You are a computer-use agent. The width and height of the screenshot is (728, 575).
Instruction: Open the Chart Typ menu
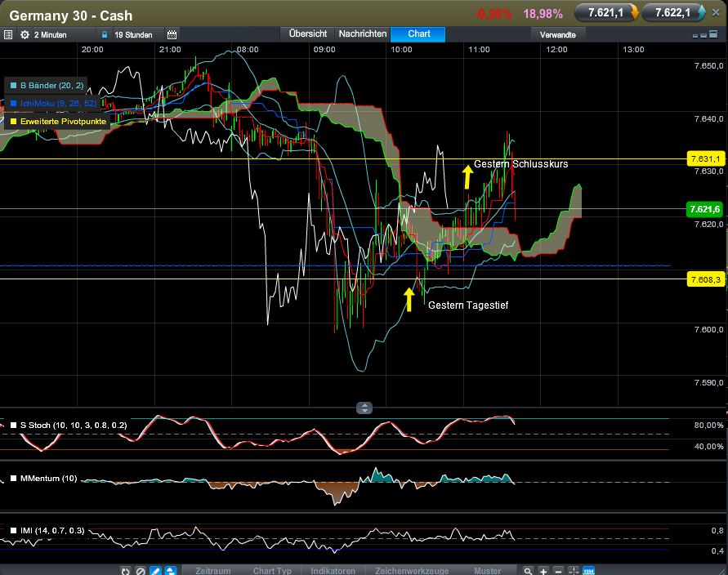point(272,571)
